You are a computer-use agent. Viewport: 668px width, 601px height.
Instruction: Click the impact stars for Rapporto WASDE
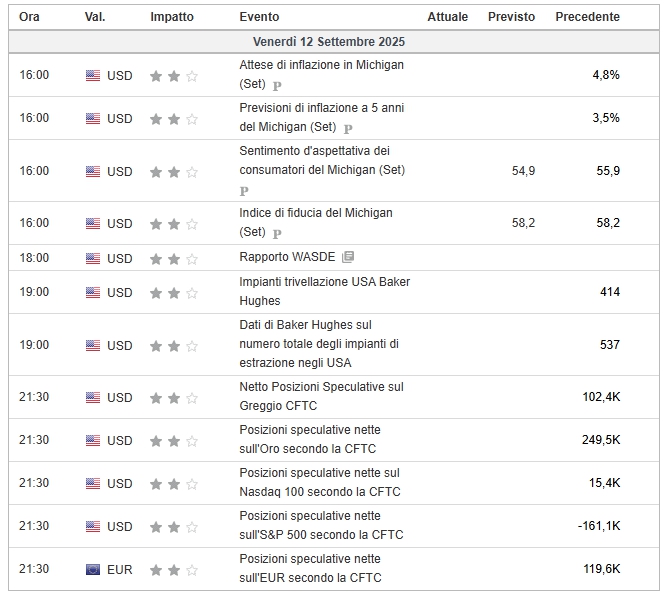pos(173,258)
